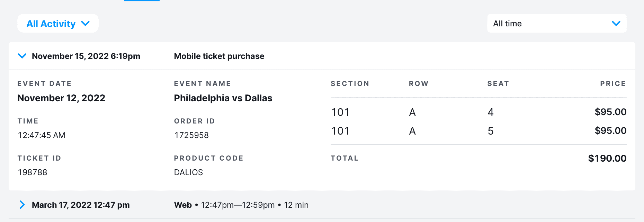The height and width of the screenshot is (222, 644).
Task: Click event date November 12, 2022
Action: click(61, 98)
